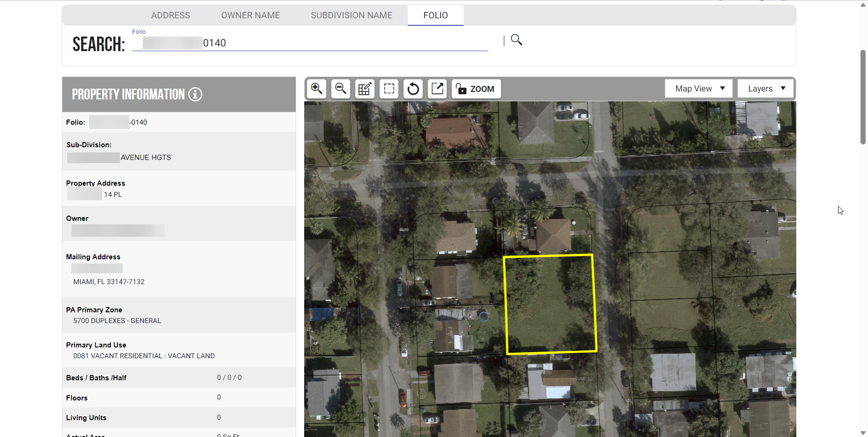Expand the Map View dropdown
Screen dimensions: 868x437
point(699,89)
